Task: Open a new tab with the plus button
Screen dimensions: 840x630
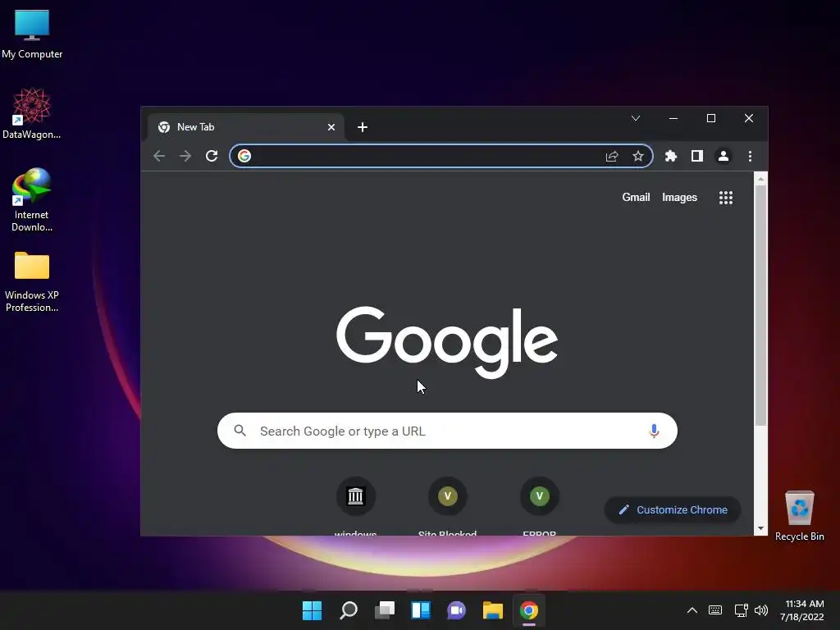Action: click(x=363, y=127)
